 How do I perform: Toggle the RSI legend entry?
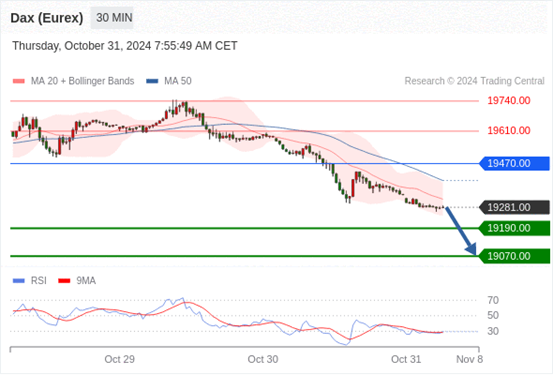coord(30,281)
